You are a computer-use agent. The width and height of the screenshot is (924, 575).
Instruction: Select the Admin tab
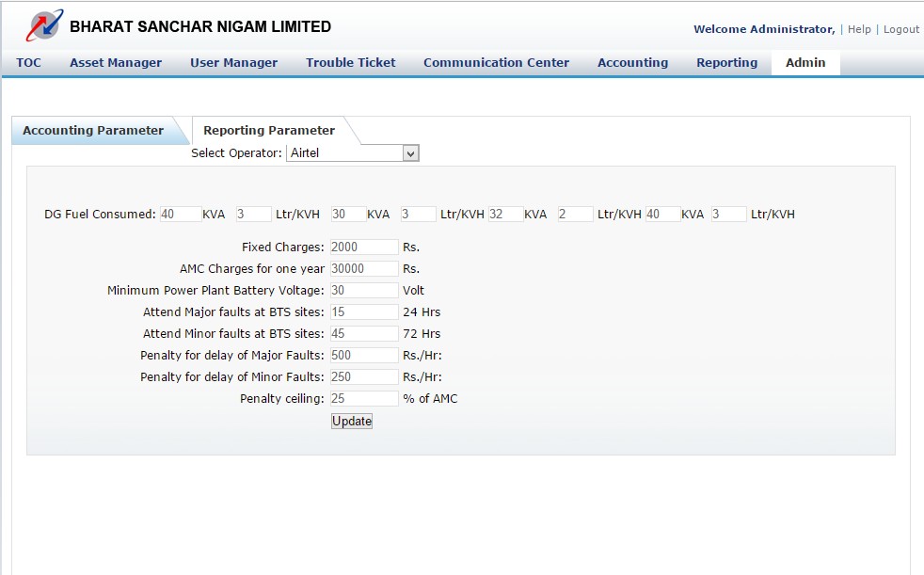[x=805, y=62]
